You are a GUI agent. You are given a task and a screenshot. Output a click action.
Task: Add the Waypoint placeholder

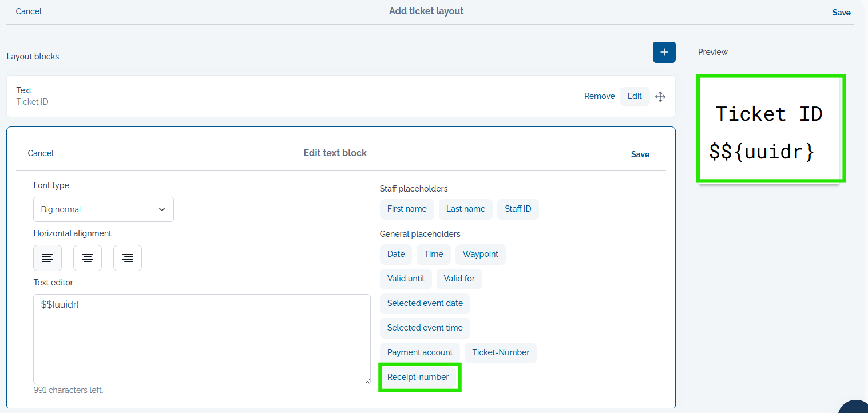481,254
